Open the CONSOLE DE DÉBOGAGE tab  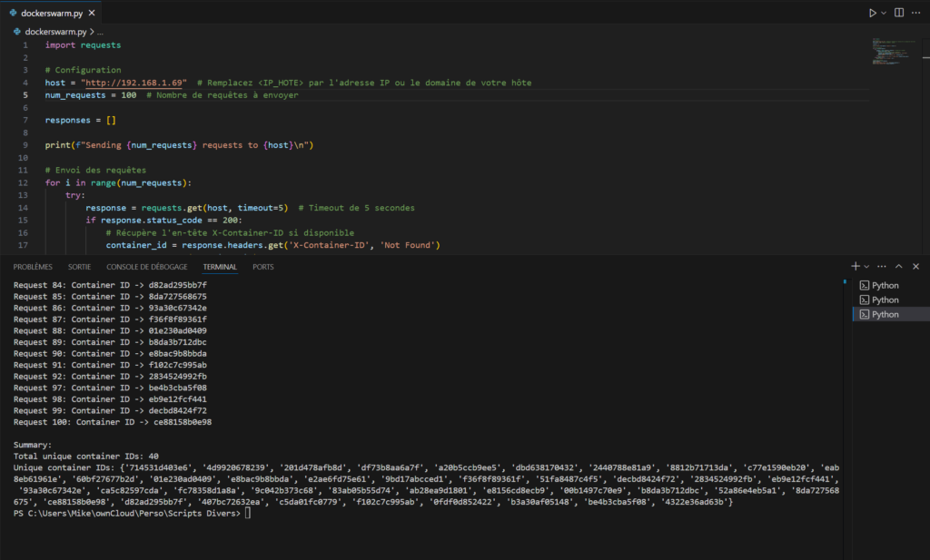[x=146, y=267]
